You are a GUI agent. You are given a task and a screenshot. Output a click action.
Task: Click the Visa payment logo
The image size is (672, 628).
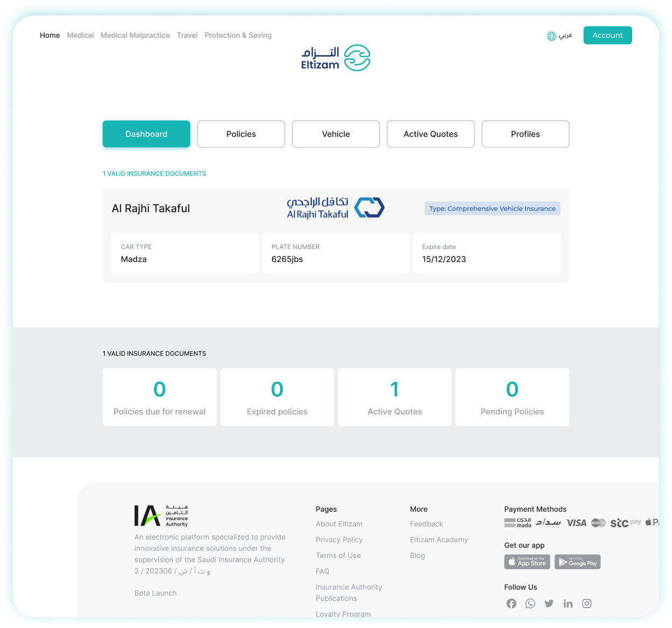[576, 522]
